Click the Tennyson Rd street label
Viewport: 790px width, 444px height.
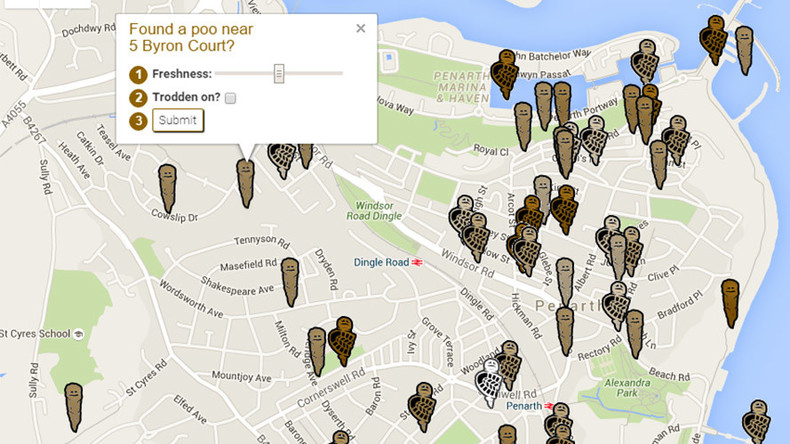(x=261, y=241)
